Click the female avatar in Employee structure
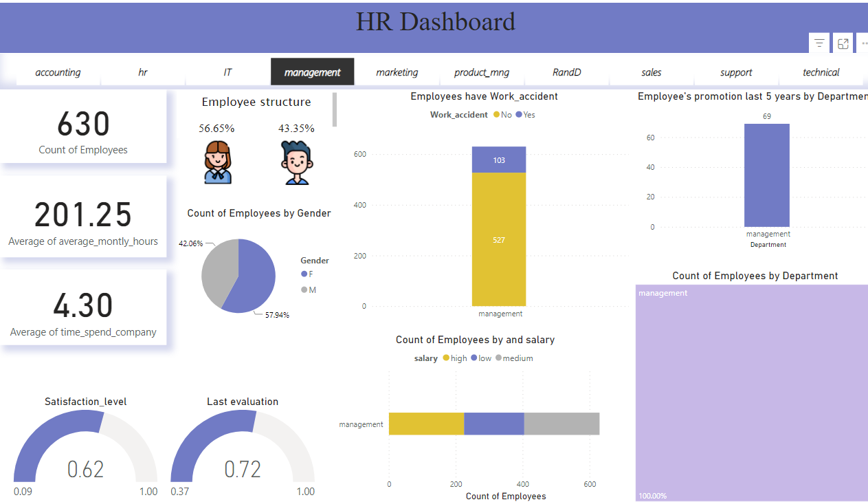 click(x=217, y=160)
